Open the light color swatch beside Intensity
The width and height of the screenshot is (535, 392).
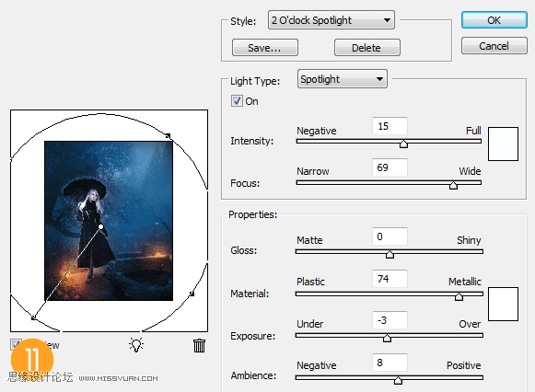click(504, 144)
